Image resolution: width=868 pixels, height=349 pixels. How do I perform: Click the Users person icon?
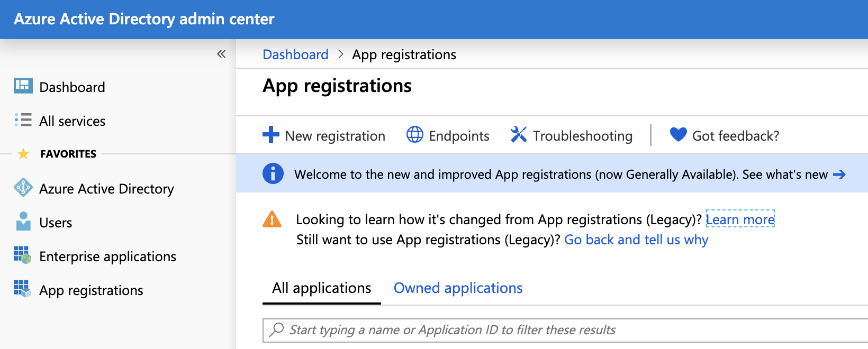23,221
